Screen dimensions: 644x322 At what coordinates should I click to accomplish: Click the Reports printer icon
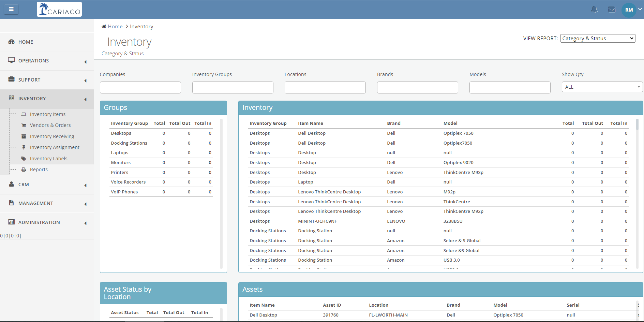(x=24, y=170)
